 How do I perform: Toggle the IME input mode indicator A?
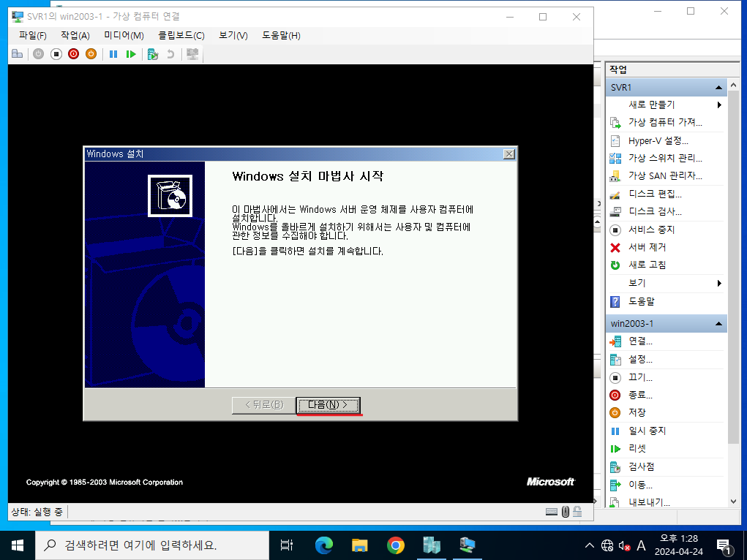click(x=641, y=545)
